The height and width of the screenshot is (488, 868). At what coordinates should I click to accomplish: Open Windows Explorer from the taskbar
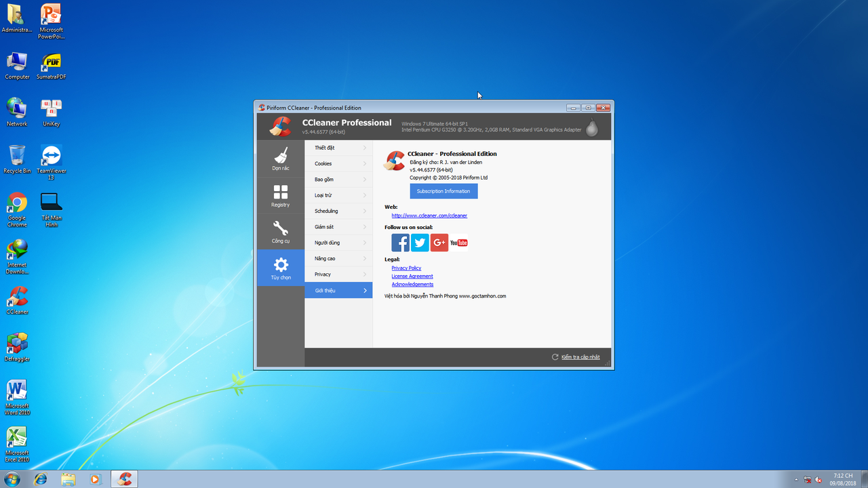coord(68,479)
